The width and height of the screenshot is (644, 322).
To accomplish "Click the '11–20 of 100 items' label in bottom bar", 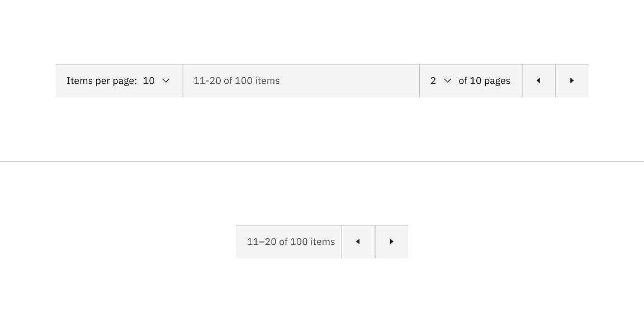I will pos(291,241).
